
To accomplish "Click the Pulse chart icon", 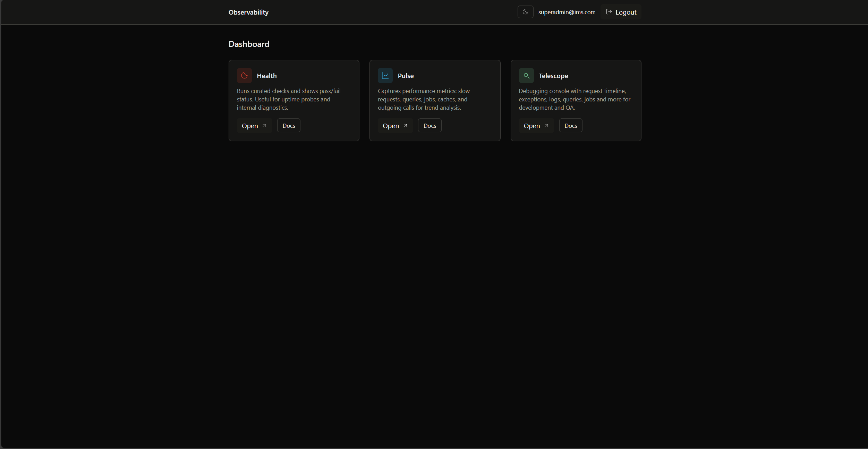I will pyautogui.click(x=385, y=75).
